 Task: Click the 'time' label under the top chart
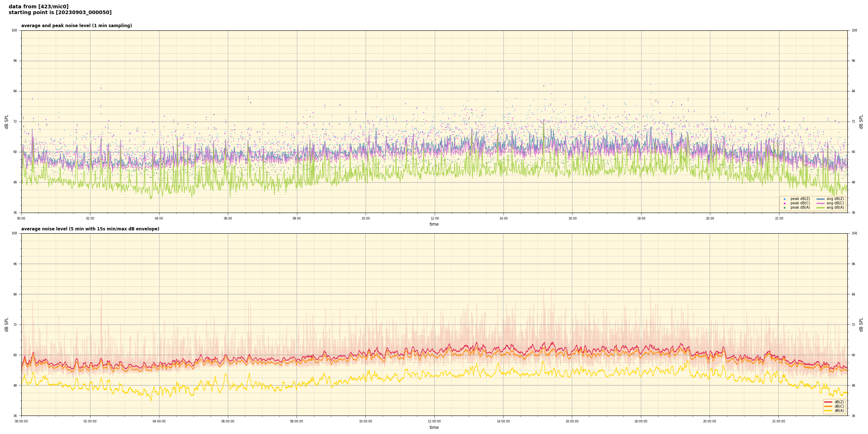pos(434,224)
